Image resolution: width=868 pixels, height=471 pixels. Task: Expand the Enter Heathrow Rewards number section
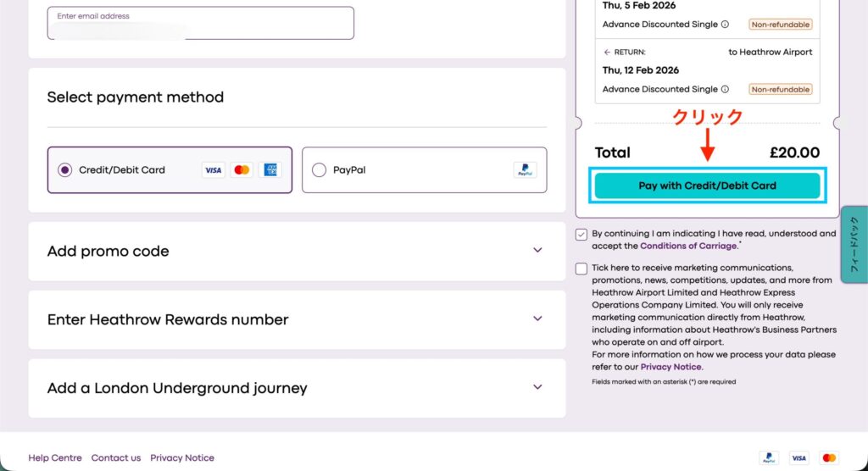tap(537, 319)
